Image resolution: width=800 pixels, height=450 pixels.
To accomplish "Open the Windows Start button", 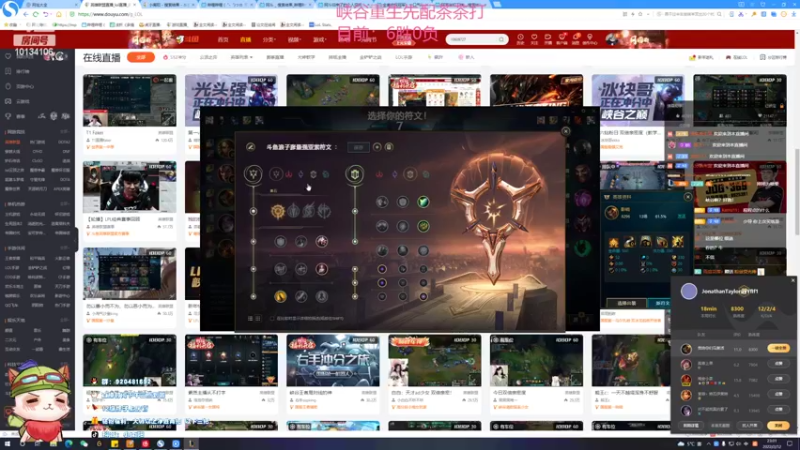I will 7,444.
